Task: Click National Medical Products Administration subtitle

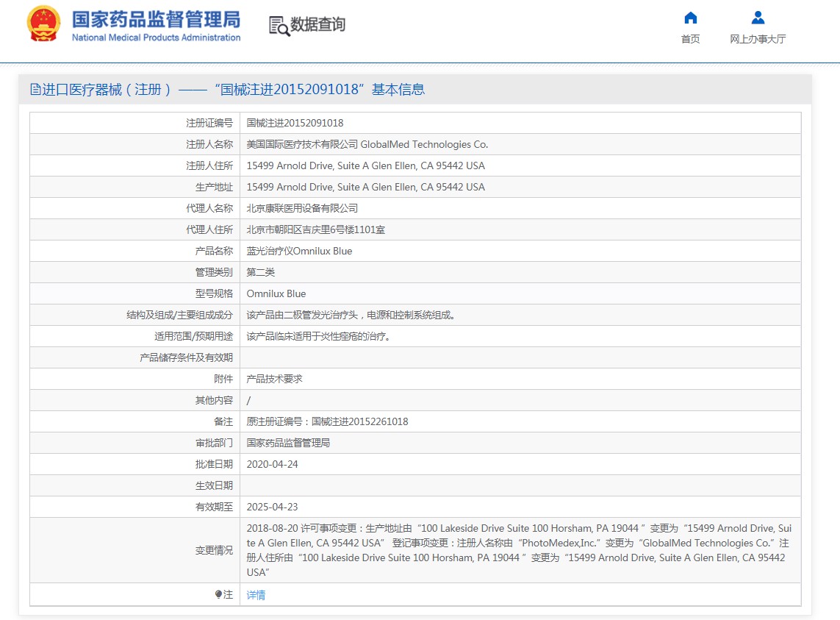Action: [x=157, y=38]
